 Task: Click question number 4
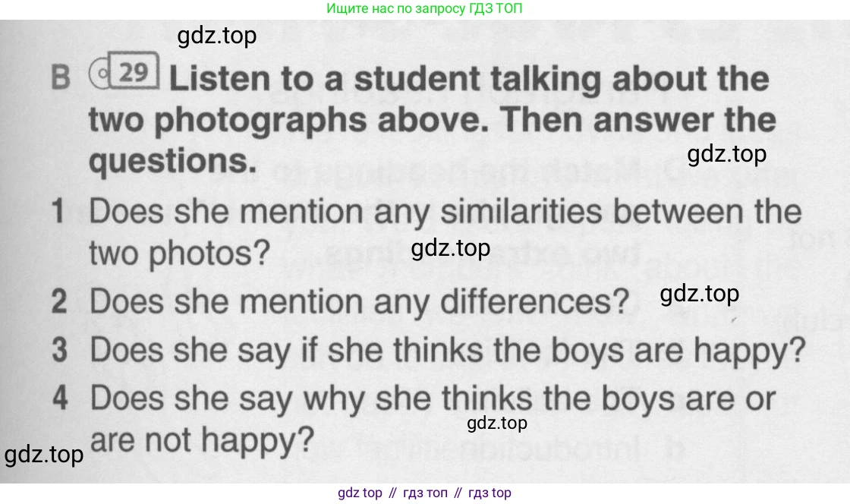click(59, 398)
